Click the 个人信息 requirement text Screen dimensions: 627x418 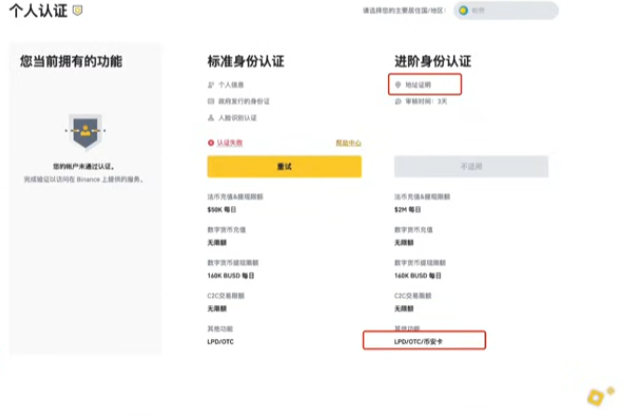(x=231, y=85)
